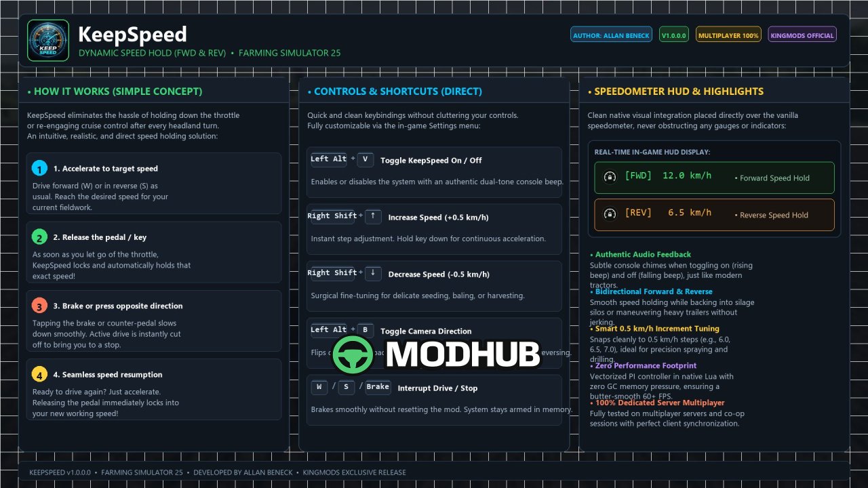This screenshot has height=488, width=868.
Task: Click the Interrupt Drive / Stop label
Action: 437,388
